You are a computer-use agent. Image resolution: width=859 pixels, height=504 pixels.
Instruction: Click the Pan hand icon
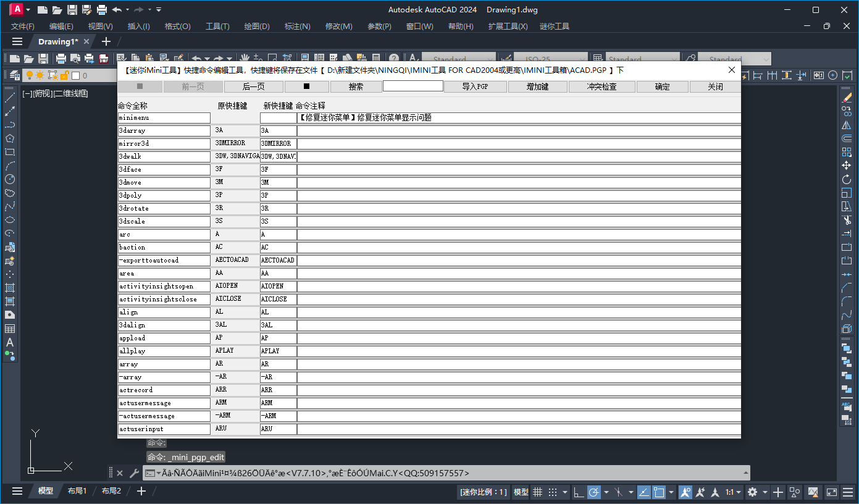pos(245,59)
